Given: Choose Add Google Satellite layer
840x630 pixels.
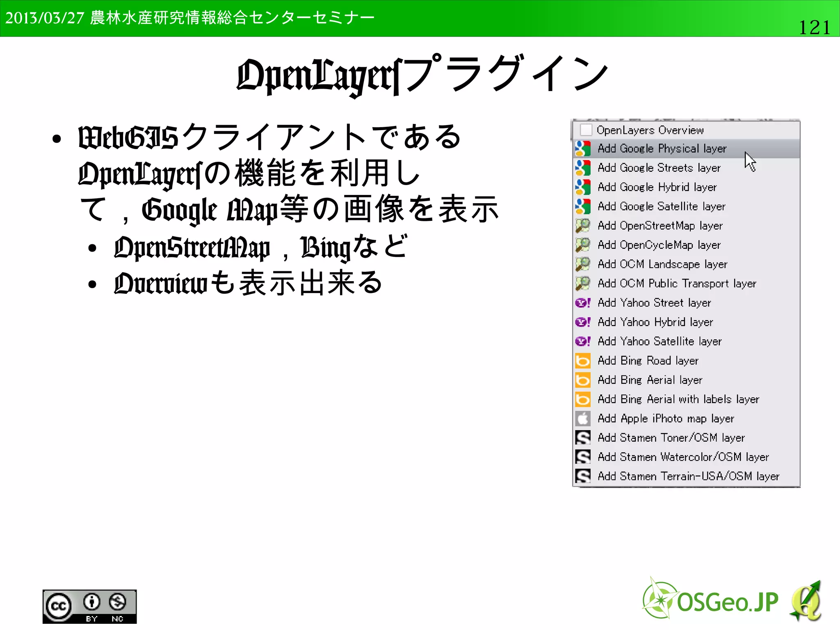Looking at the screenshot, I should [x=686, y=206].
